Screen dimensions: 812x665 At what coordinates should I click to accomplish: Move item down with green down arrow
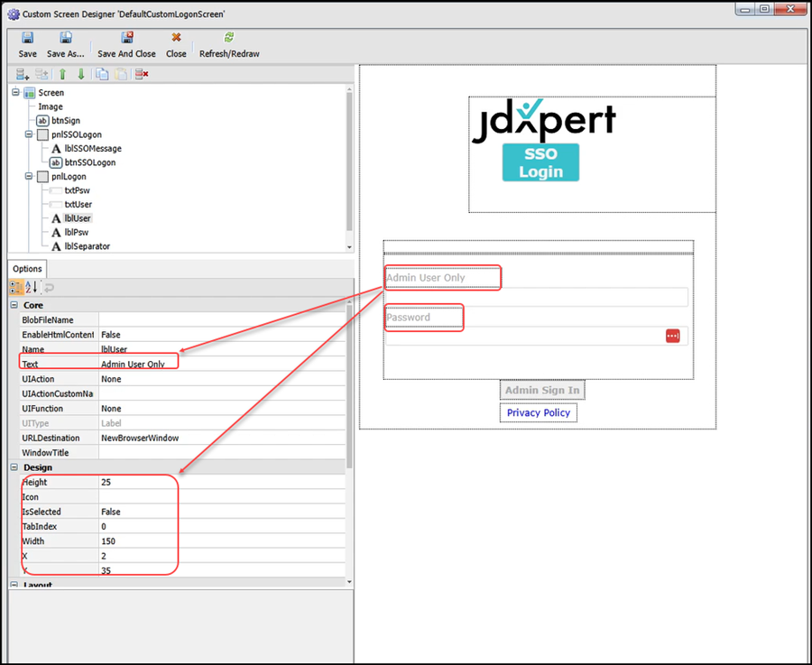[x=81, y=74]
